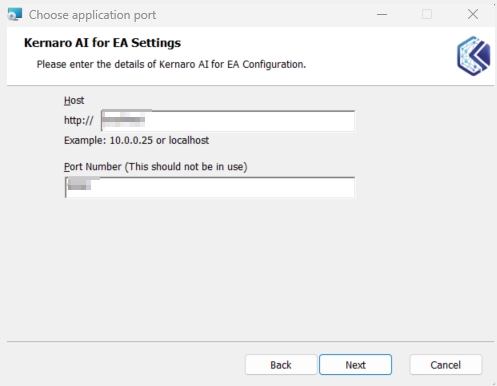Viewport: 497px width, 386px height.
Task: Cancel the Kernaro installation
Action: point(446,365)
